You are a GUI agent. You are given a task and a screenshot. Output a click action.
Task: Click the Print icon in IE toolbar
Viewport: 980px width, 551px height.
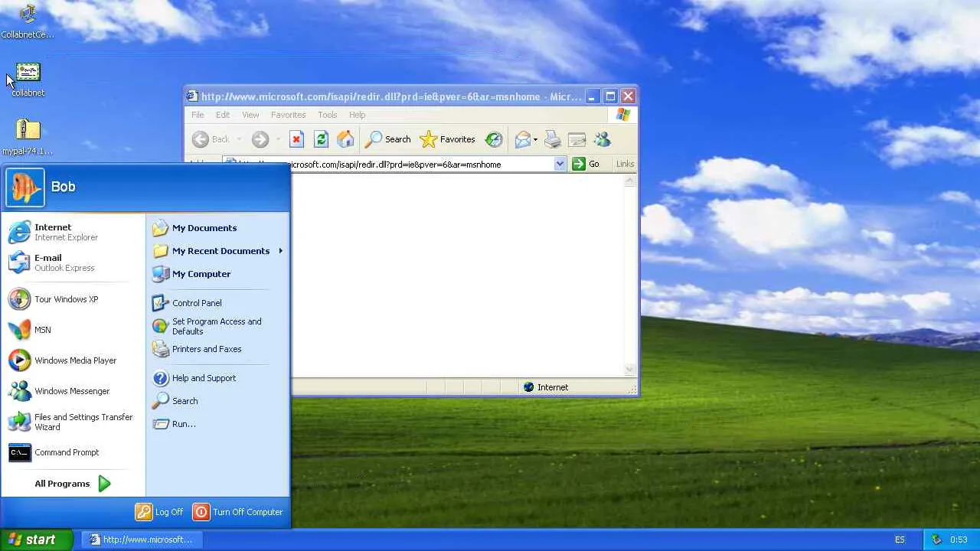pos(553,139)
